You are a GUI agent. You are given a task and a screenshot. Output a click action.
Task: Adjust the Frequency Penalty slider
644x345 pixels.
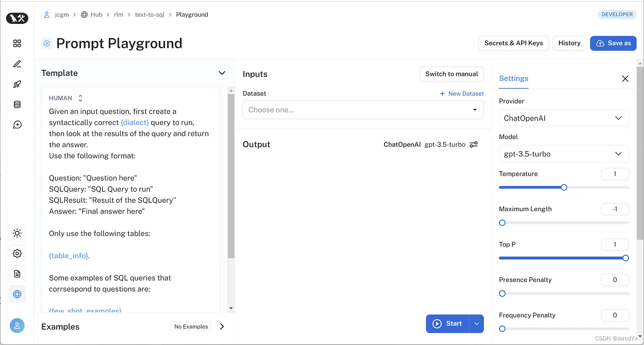tap(563, 329)
